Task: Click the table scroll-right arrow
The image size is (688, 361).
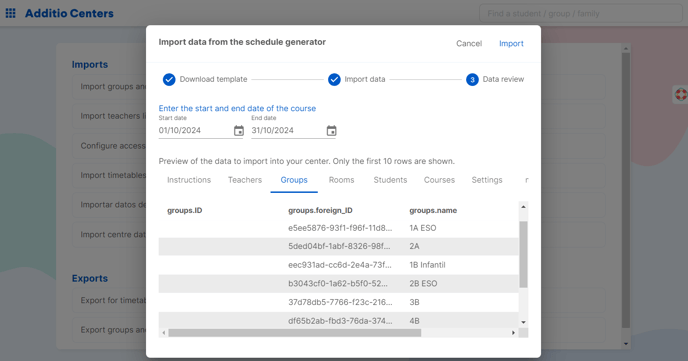Action: 513,333
